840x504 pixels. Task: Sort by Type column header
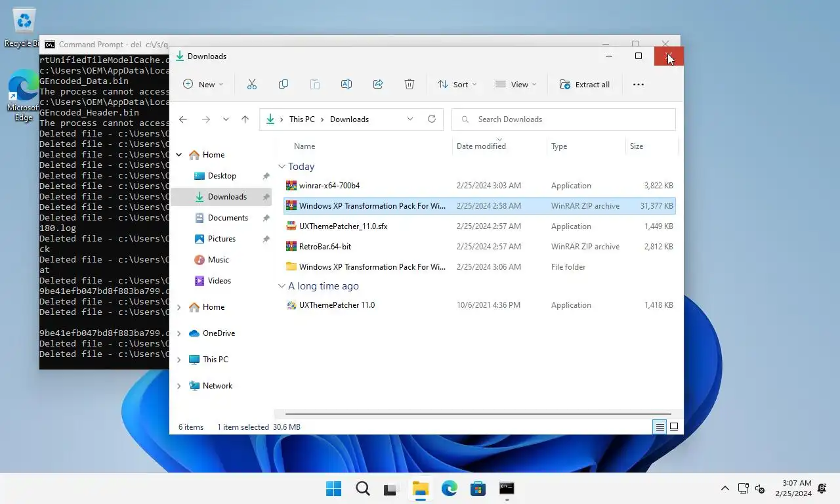(559, 146)
